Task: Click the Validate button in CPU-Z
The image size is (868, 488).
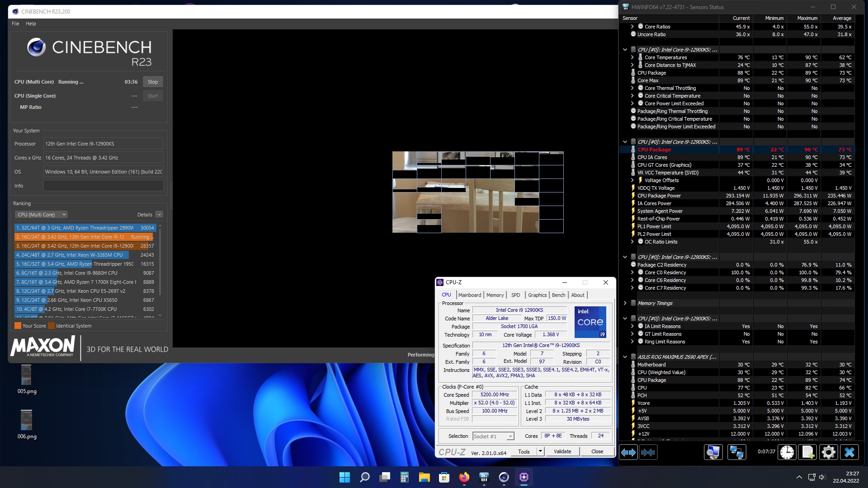Action: pos(562,451)
